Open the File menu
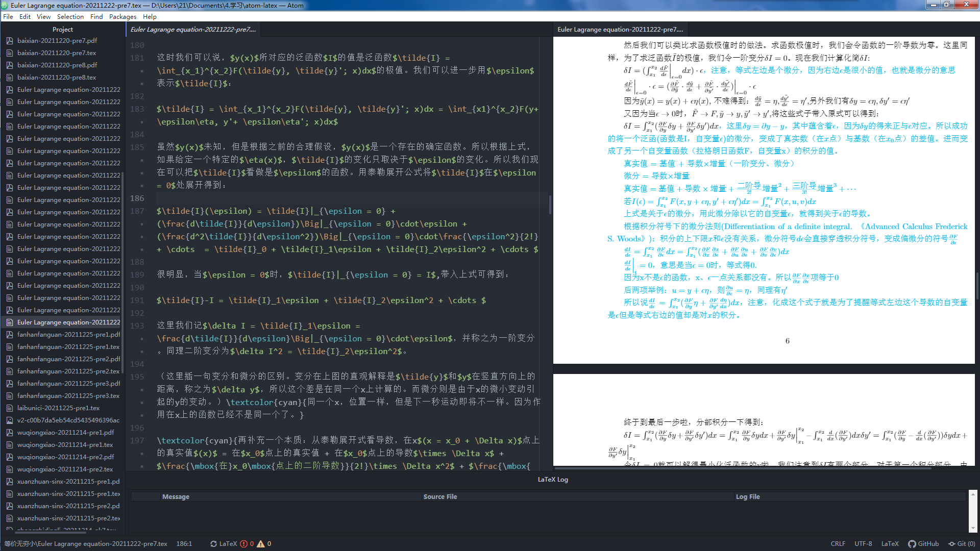 pyautogui.click(x=8, y=17)
